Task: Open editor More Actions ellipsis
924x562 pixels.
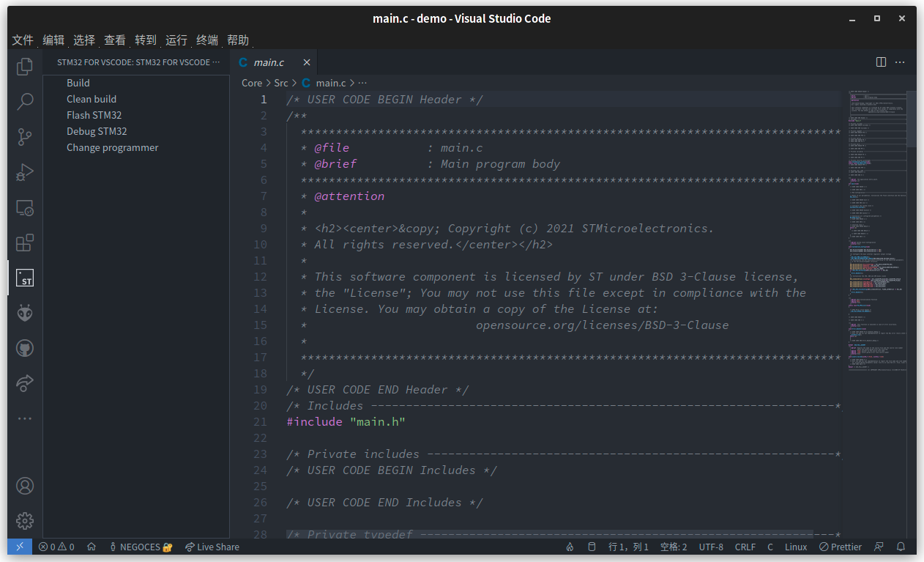Action: click(x=901, y=62)
